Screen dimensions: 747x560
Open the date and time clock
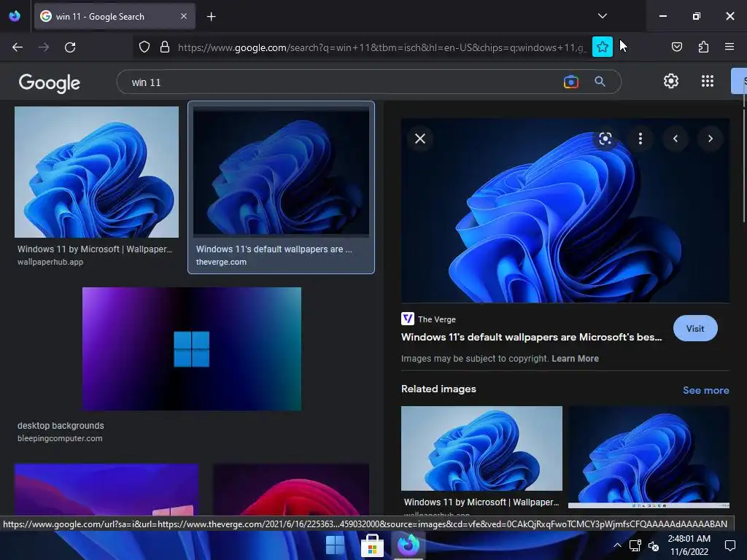(x=689, y=545)
